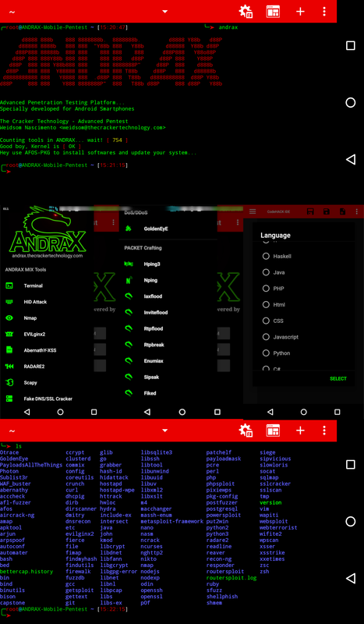The width and height of the screenshot is (364, 624).
Task: Confirm language with SELECT button
Action: [x=338, y=379]
